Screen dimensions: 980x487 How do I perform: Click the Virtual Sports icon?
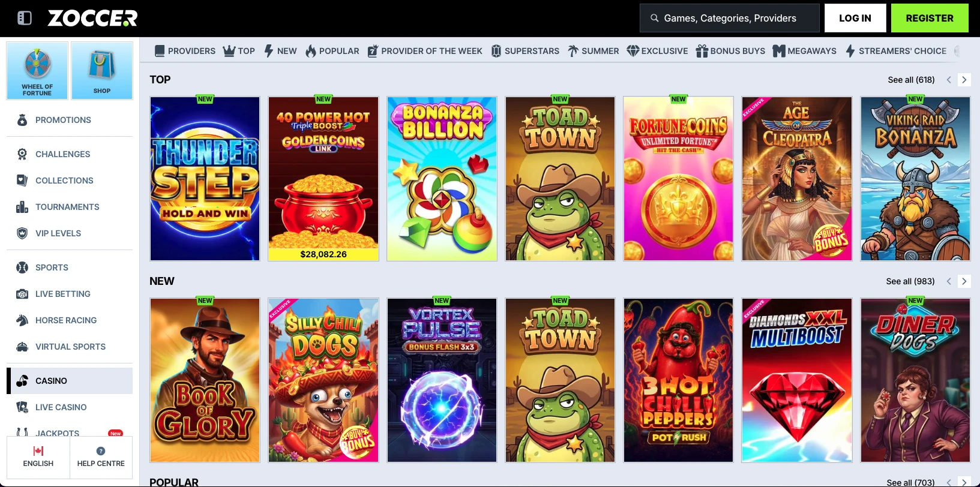[x=22, y=347]
